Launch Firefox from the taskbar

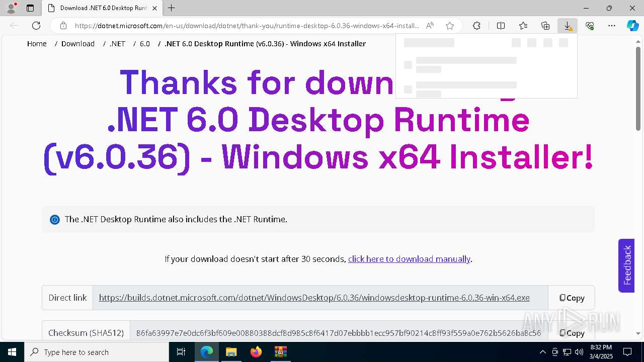(x=256, y=352)
